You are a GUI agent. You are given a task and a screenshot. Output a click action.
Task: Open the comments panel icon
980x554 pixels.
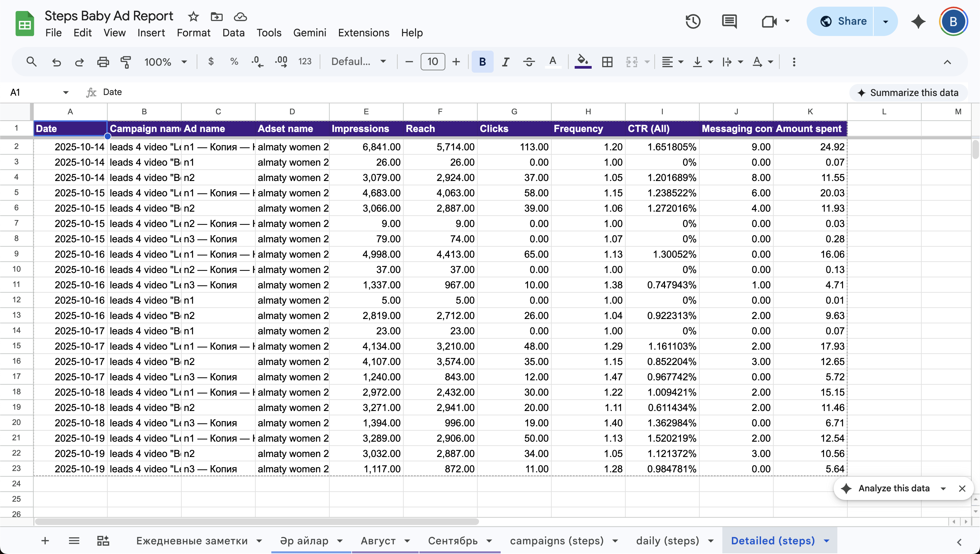click(x=729, y=21)
